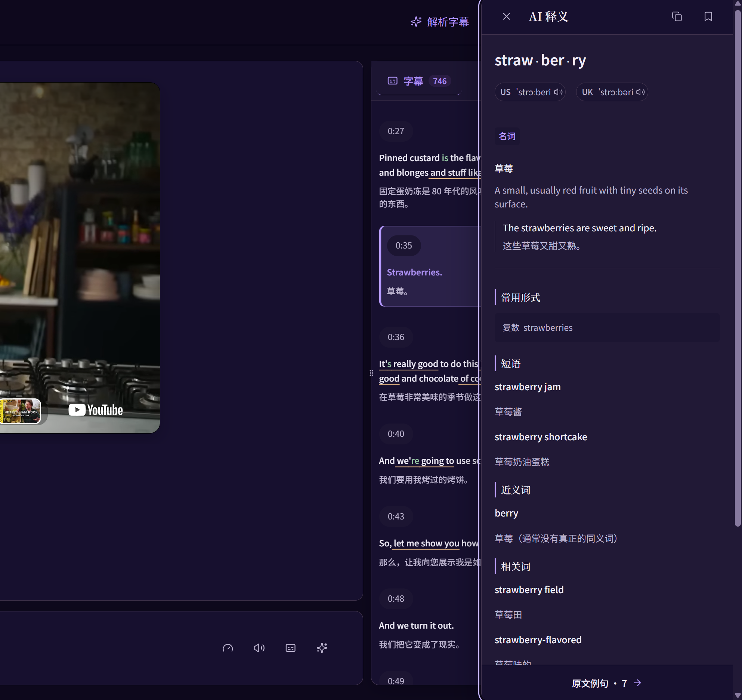Click the synonym berry
Image resolution: width=742 pixels, height=700 pixels.
506,513
